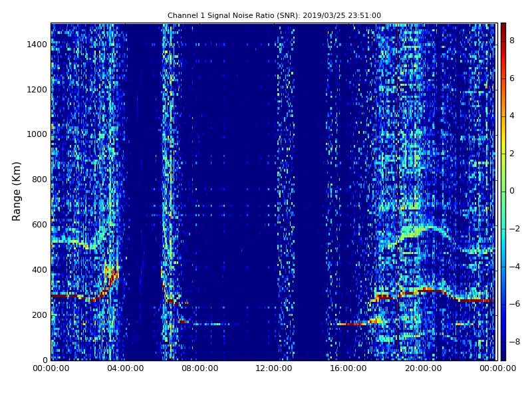Screen dimensions: 532x399
Task: Click the 12:00:00 time axis label
Action: click(x=274, y=368)
